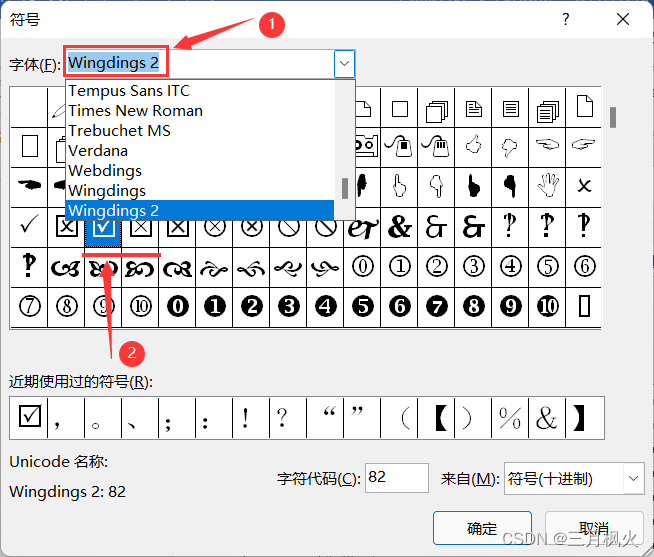Select black filled circle 0 symbol
Screen dimensions: 654x557
178,307
